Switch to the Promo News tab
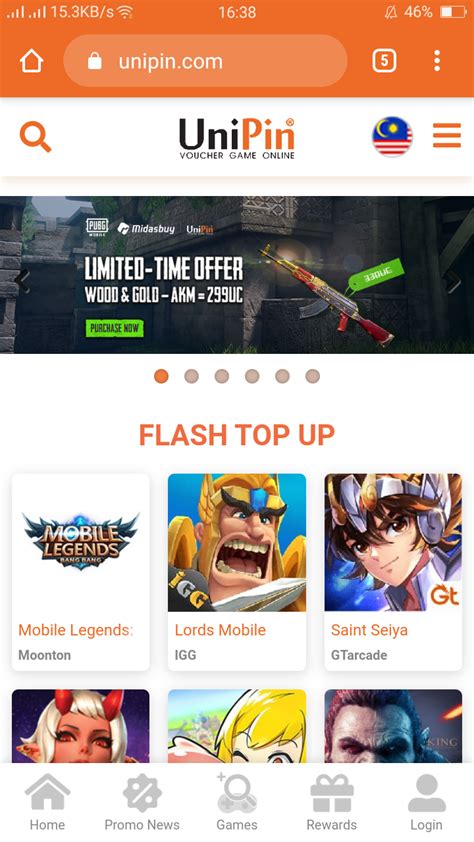The width and height of the screenshot is (474, 842). tap(142, 803)
